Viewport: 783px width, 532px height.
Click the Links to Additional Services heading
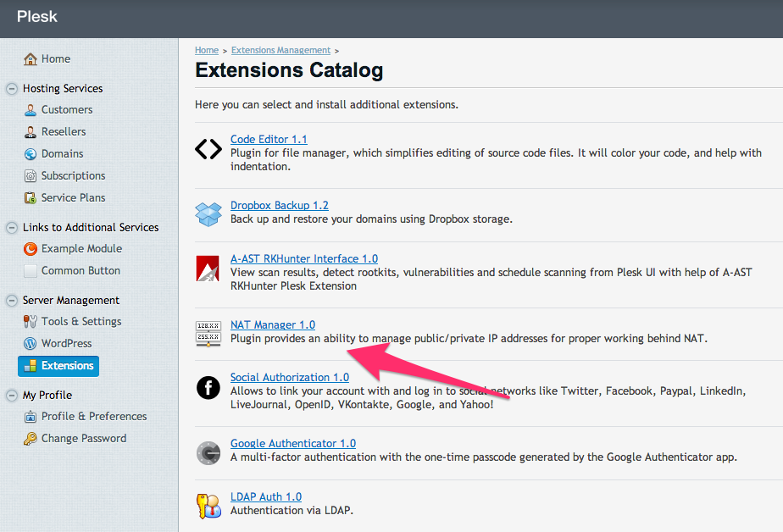point(91,227)
